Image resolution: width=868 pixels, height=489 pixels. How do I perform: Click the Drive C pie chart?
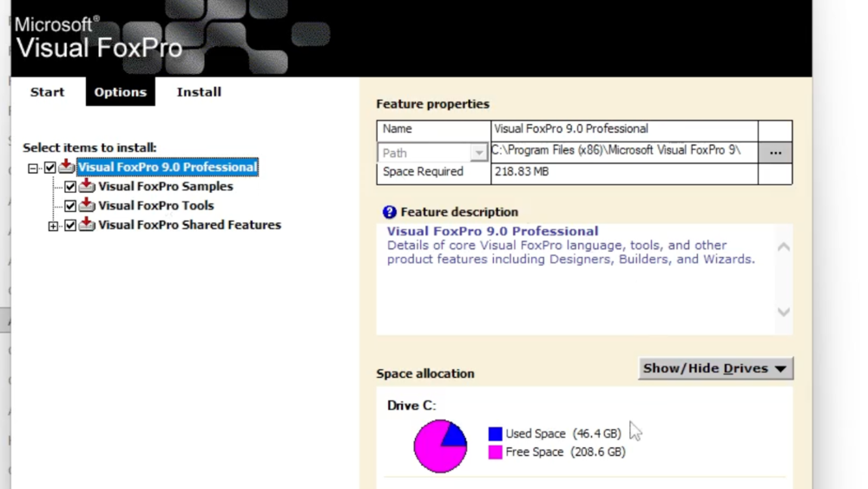point(440,446)
